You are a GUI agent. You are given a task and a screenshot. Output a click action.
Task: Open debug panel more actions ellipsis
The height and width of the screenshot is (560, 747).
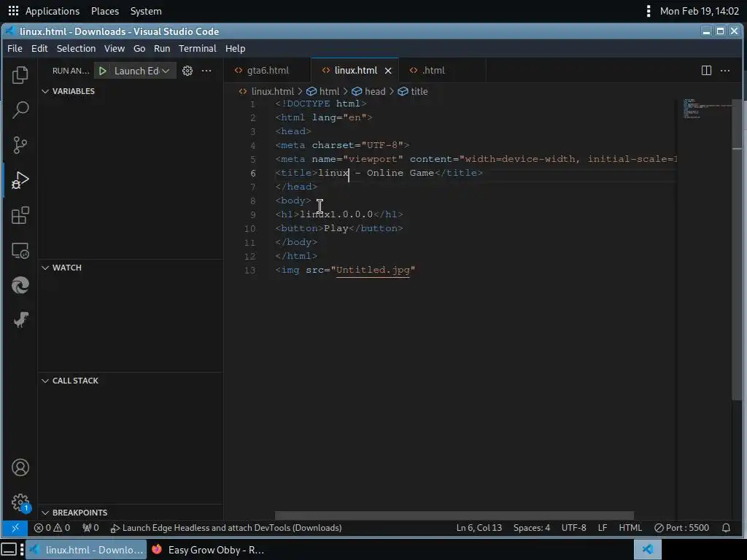(206, 71)
